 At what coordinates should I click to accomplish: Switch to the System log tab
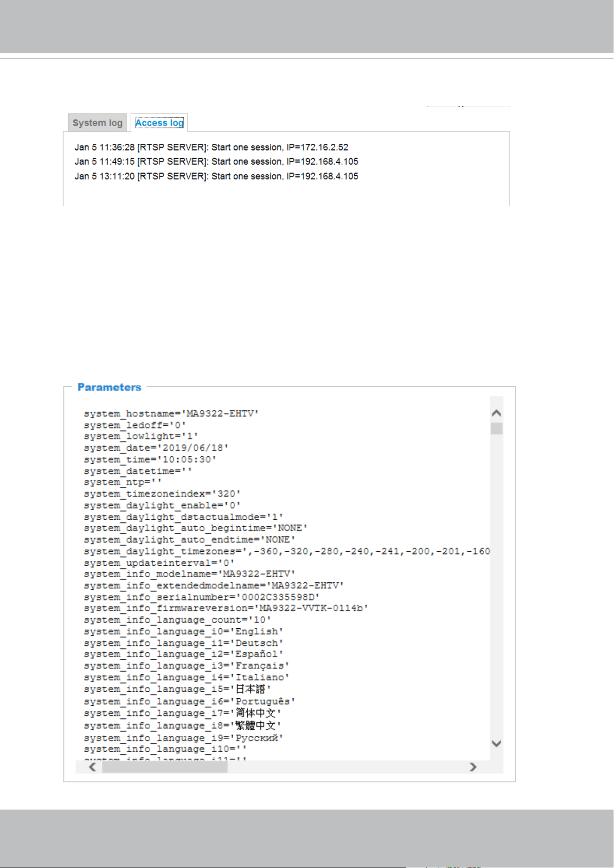(97, 123)
